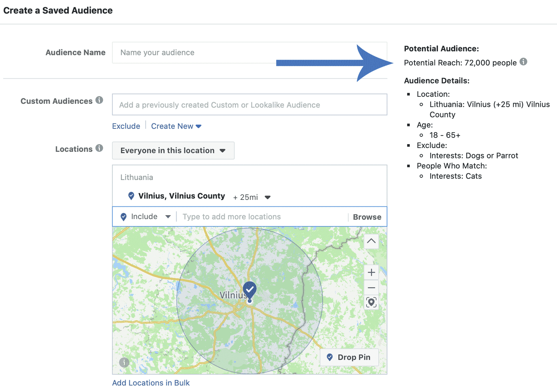Expand the Create New menu
This screenshot has width=557, height=392.
coord(176,126)
